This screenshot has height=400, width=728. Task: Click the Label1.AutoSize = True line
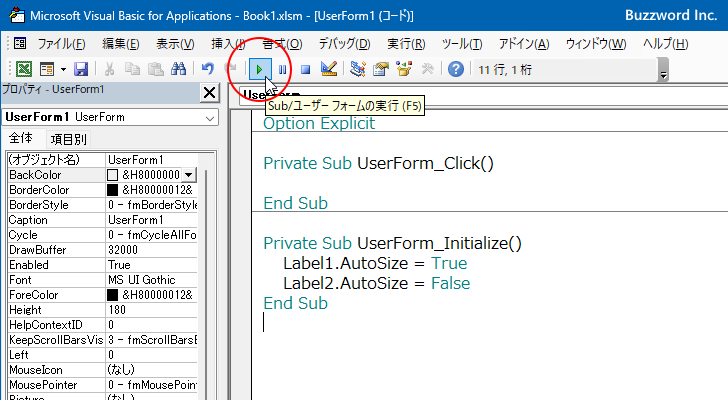(375, 263)
